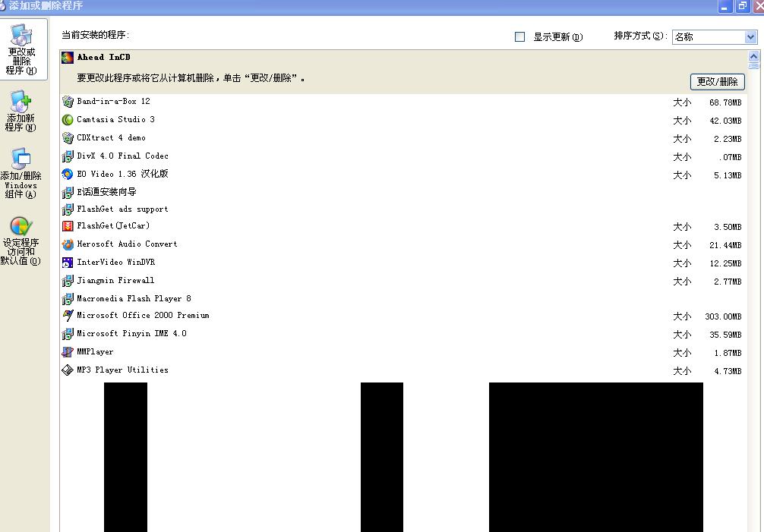Click the 21.44MB size value

click(x=725, y=245)
